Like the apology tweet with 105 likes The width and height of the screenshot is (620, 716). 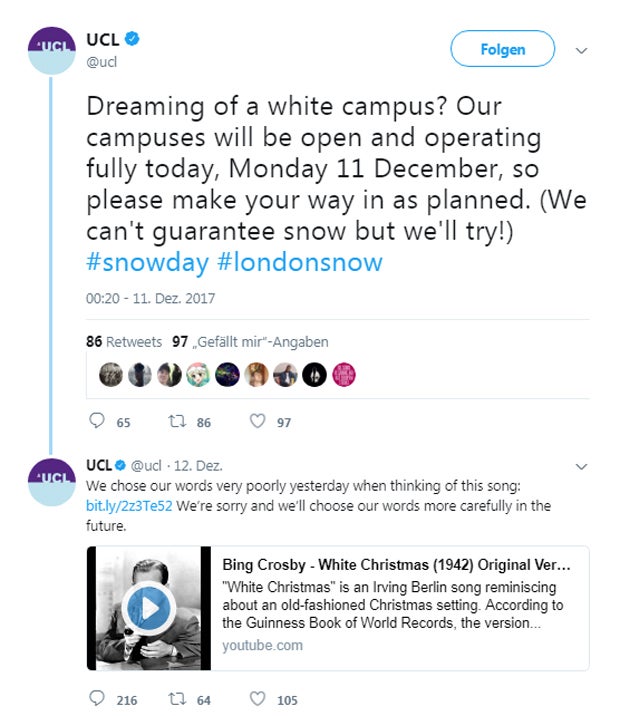point(257,699)
